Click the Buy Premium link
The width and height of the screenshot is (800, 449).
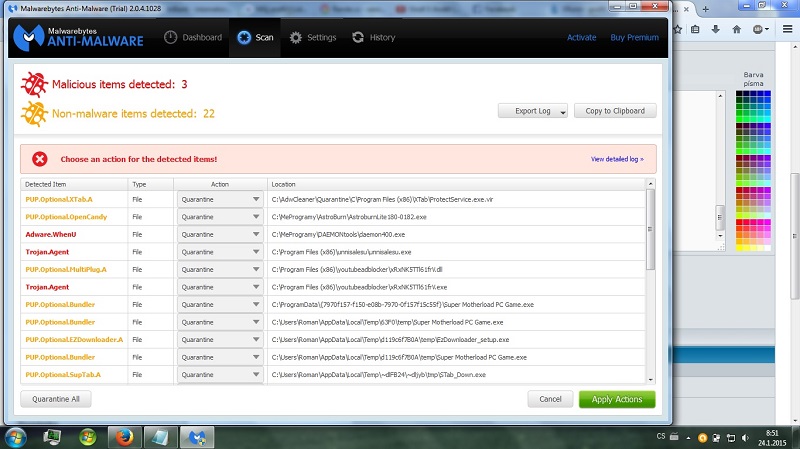(x=634, y=37)
